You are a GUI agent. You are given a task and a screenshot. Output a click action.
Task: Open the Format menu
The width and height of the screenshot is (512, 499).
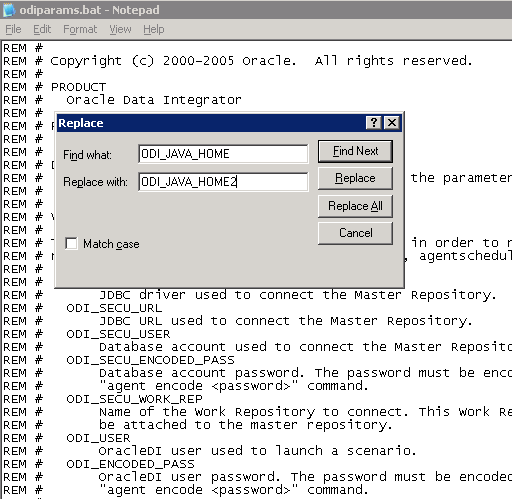[x=80, y=29]
